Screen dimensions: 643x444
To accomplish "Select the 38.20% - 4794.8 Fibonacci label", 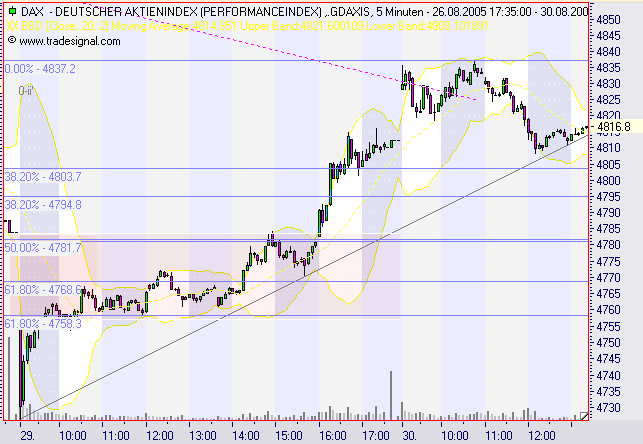I will [x=43, y=205].
